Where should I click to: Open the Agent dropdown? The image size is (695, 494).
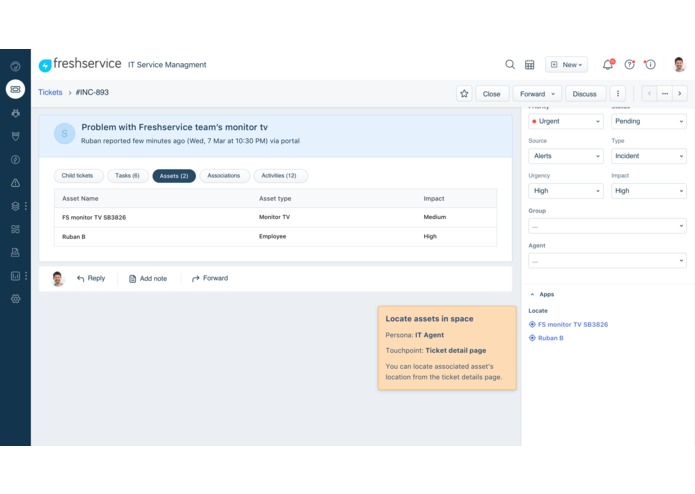pyautogui.click(x=607, y=261)
